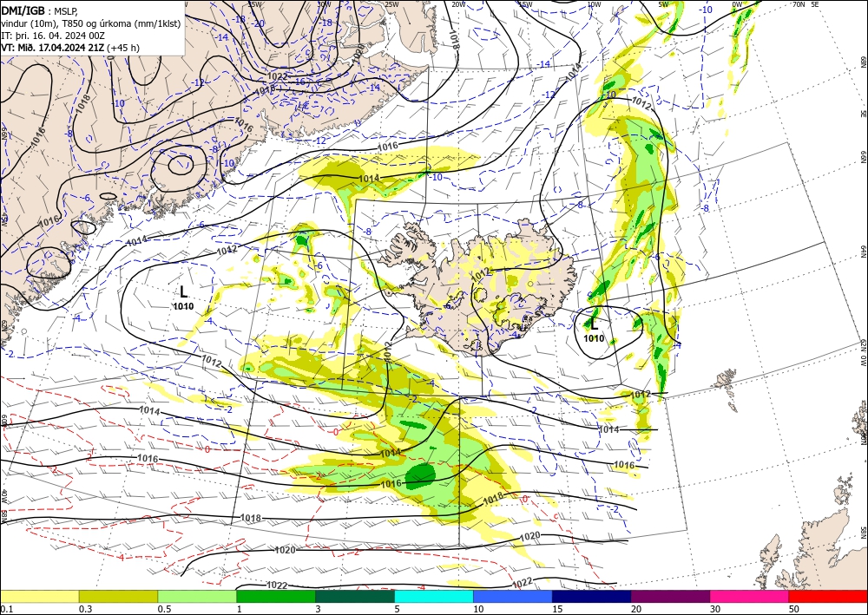868x615 pixels.
Task: Click the legend value label "30"
Action: pos(714,609)
